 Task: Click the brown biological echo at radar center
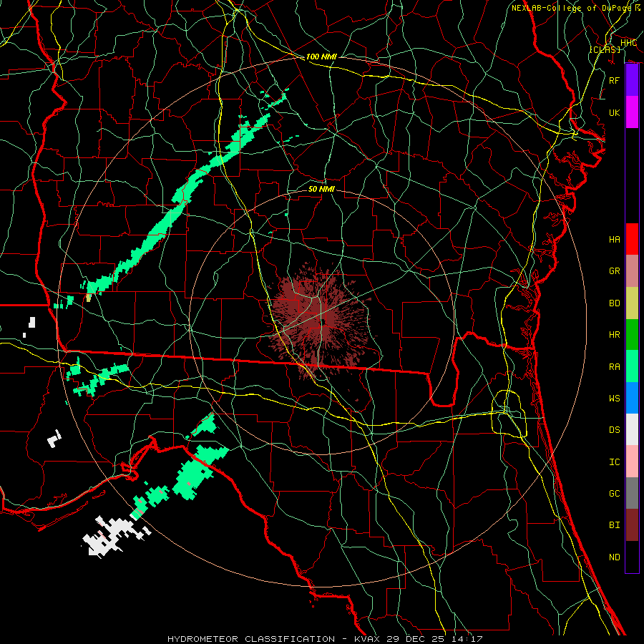pyautogui.click(x=321, y=321)
